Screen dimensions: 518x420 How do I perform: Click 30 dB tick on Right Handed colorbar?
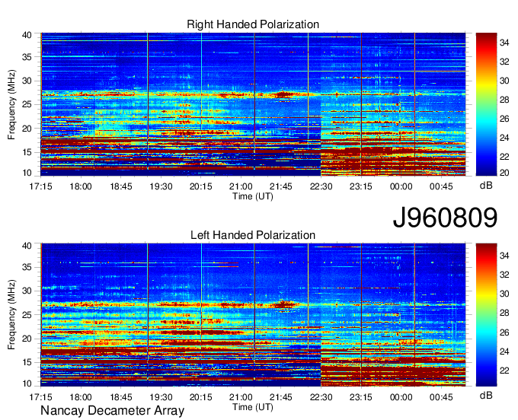(x=504, y=81)
